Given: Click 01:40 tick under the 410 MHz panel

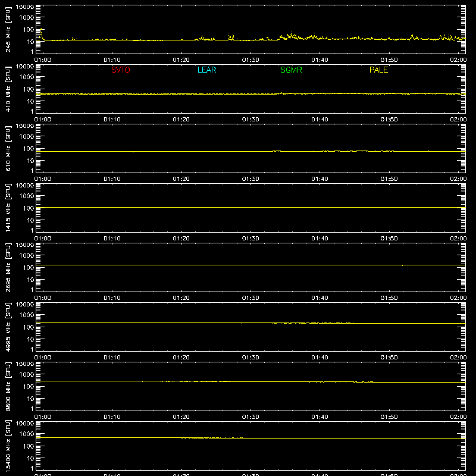Looking at the screenshot, I should pos(320,120).
